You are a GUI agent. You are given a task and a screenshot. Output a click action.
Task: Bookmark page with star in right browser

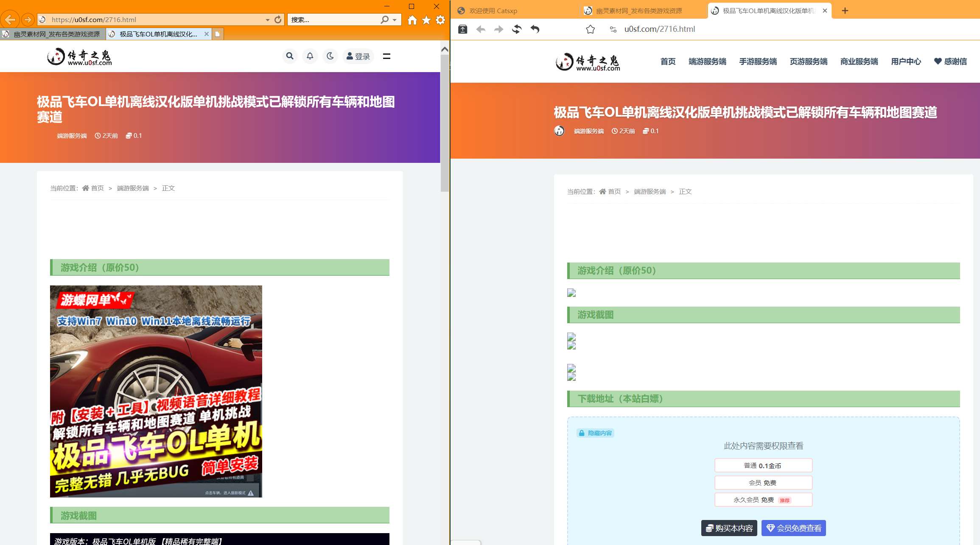point(591,29)
